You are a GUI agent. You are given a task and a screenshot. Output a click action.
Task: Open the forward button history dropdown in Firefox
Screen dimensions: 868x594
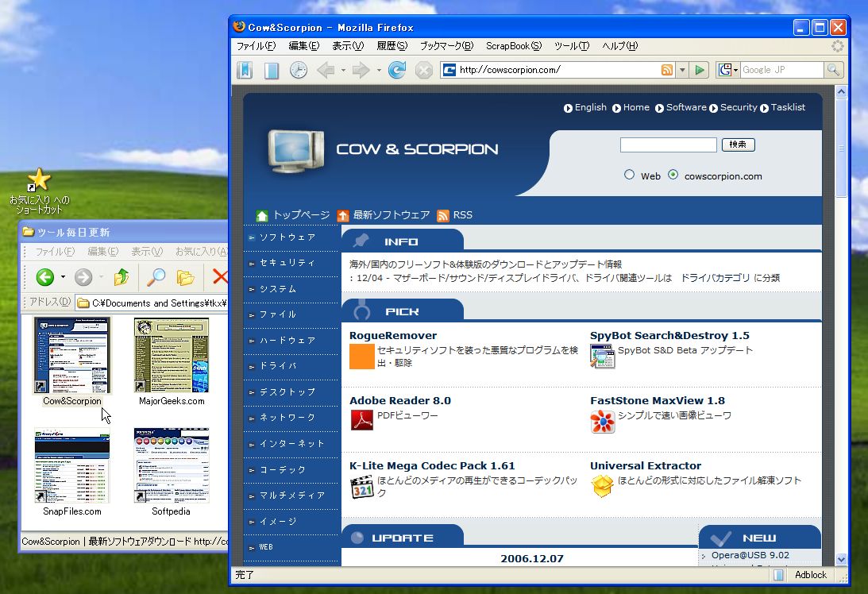[379, 71]
